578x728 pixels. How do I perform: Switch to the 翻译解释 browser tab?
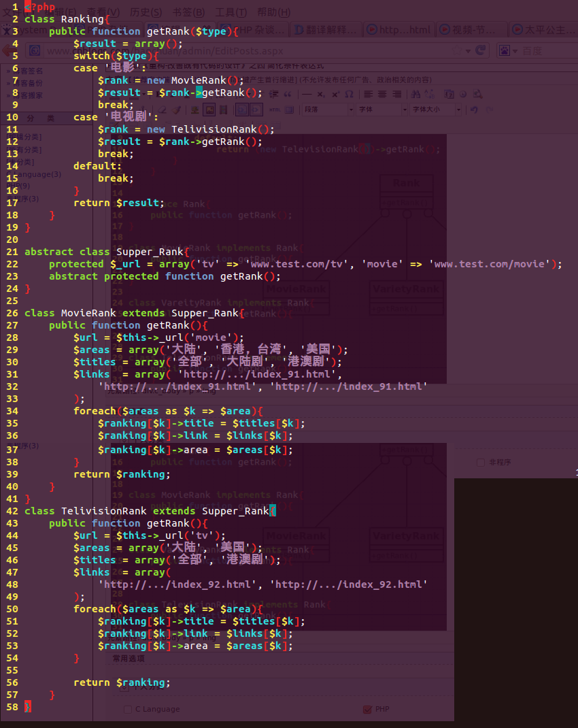coord(326,30)
